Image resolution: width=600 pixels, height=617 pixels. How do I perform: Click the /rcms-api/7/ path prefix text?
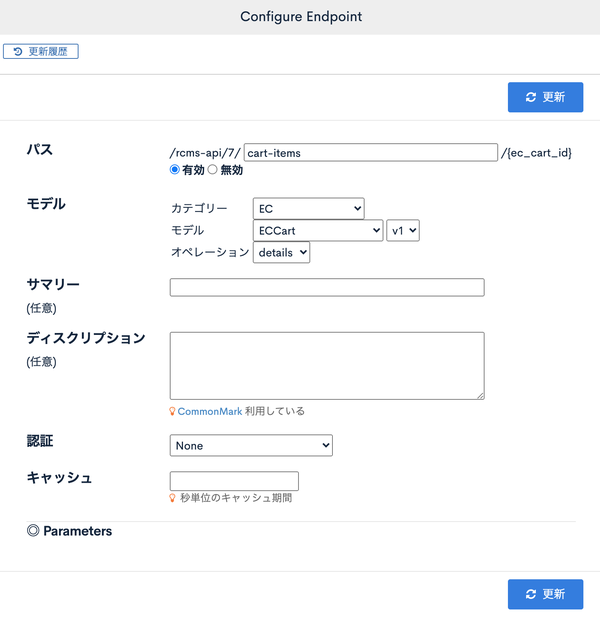205,153
